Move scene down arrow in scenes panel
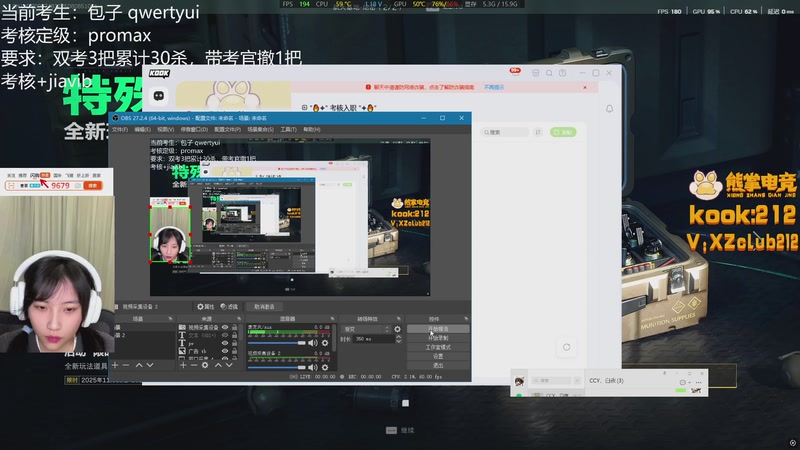The width and height of the screenshot is (800, 450). 150,365
